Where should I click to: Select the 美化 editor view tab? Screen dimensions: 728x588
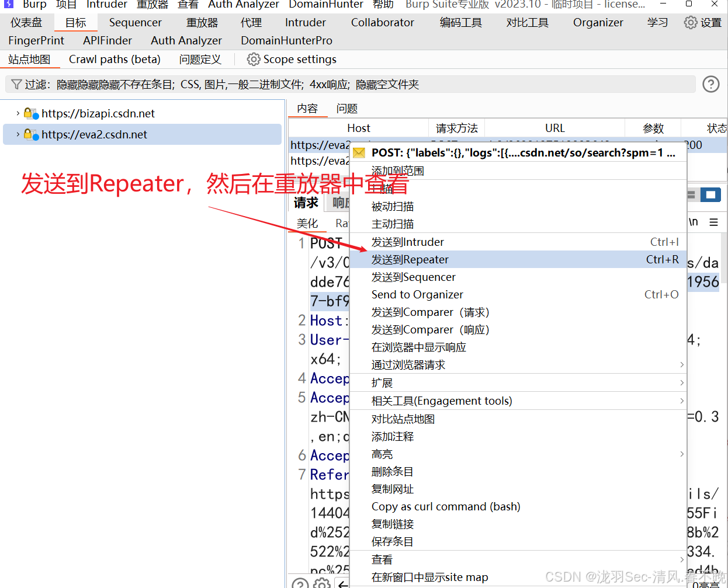coord(307,223)
